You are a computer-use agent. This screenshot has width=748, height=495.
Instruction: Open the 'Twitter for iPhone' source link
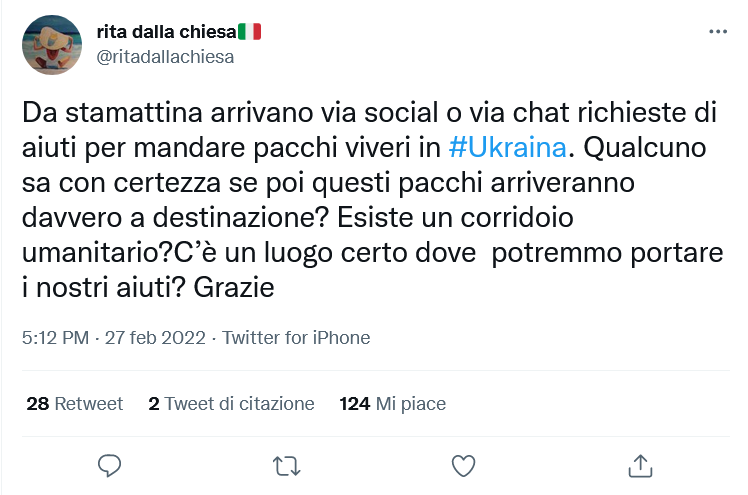pyautogui.click(x=296, y=338)
